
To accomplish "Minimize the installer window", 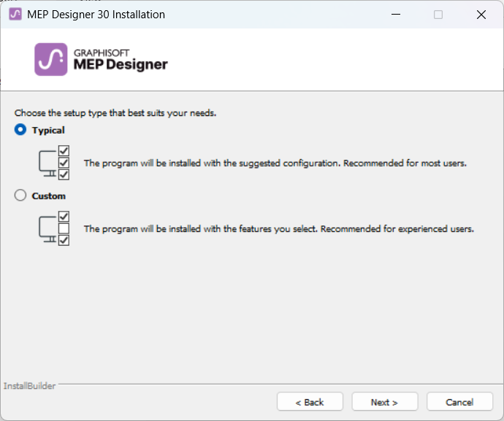I will [x=396, y=15].
